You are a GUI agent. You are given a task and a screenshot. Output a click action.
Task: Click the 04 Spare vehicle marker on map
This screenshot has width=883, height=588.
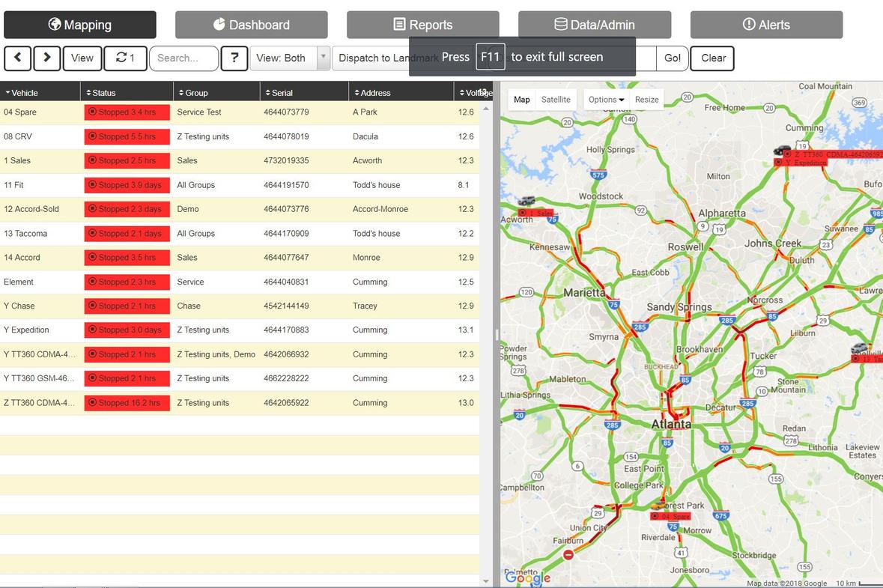tap(658, 505)
